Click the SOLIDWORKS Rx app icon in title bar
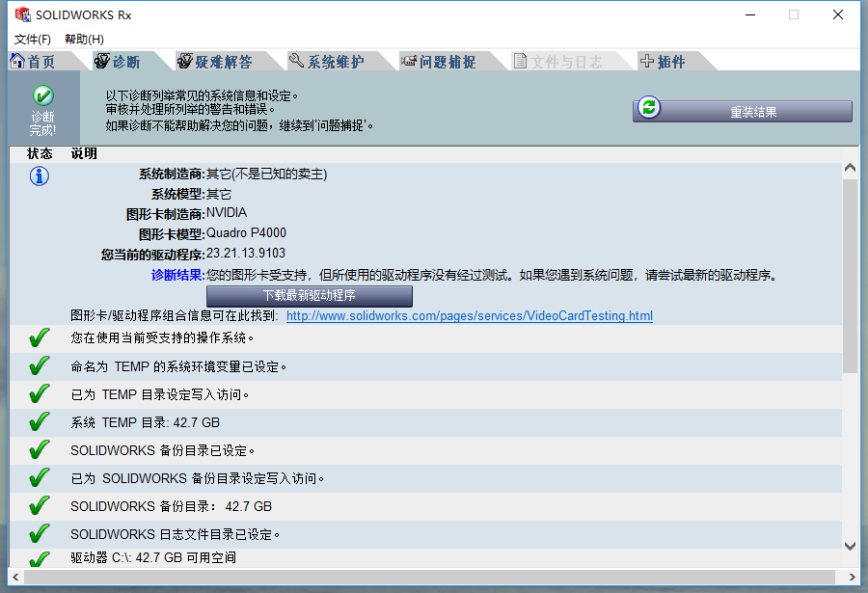Image resolution: width=868 pixels, height=593 pixels. click(x=23, y=14)
